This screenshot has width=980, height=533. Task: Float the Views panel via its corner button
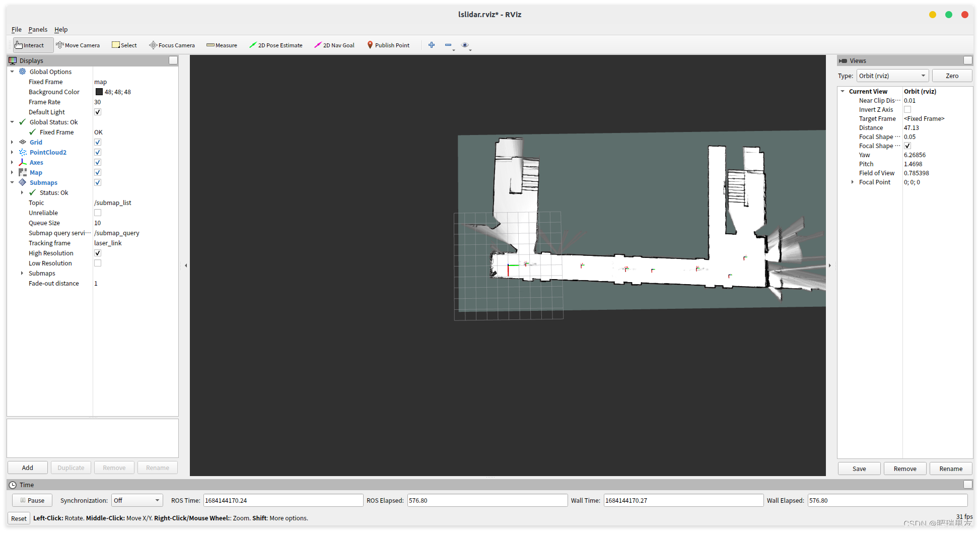click(x=968, y=60)
